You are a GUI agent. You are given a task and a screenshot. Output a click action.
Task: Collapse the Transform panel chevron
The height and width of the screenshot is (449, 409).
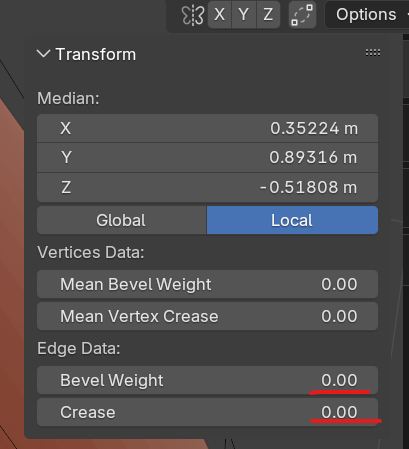point(44,54)
